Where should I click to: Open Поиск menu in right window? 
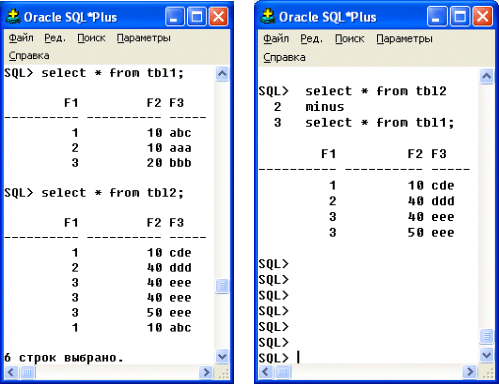tap(349, 39)
